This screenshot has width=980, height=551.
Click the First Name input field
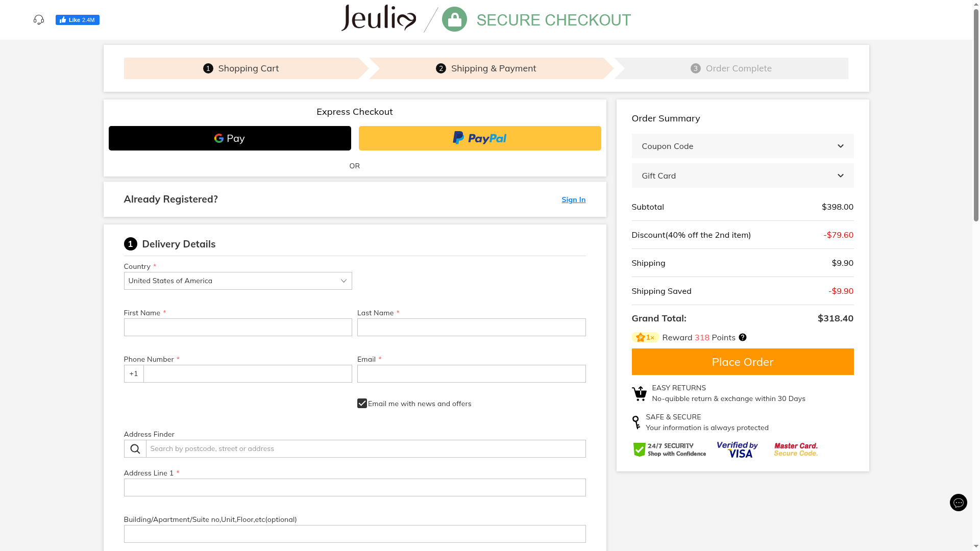[x=238, y=328]
